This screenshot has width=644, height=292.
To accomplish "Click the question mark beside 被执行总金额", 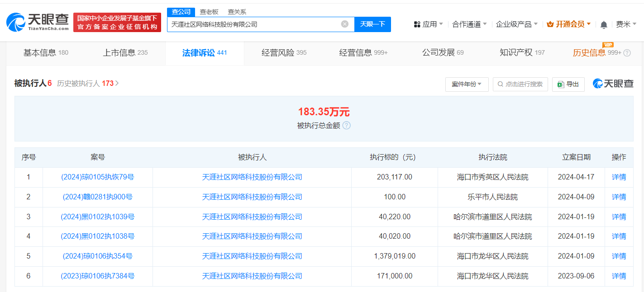I will [347, 126].
